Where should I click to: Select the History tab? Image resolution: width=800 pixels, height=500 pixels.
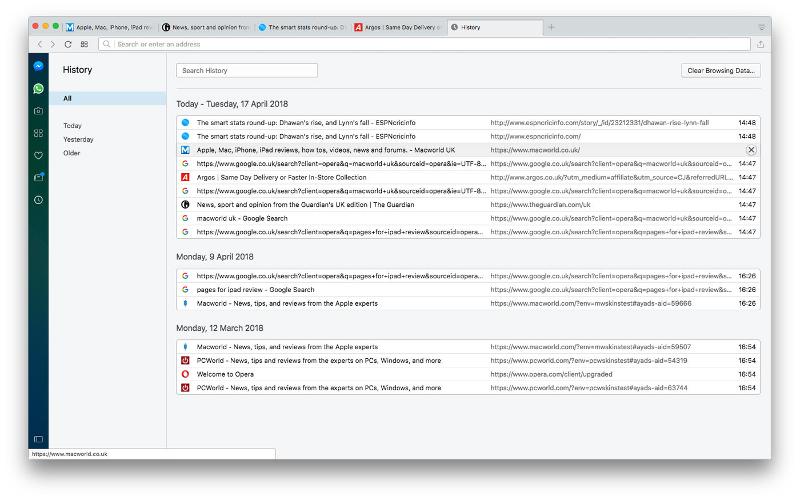[x=494, y=27]
